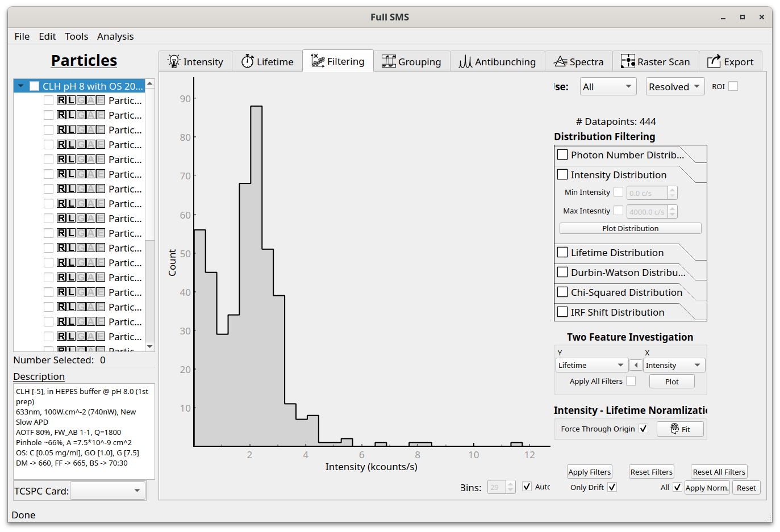Enable Lifetime Distribution filter checkbox
This screenshot has height=532, width=780.
click(x=562, y=252)
